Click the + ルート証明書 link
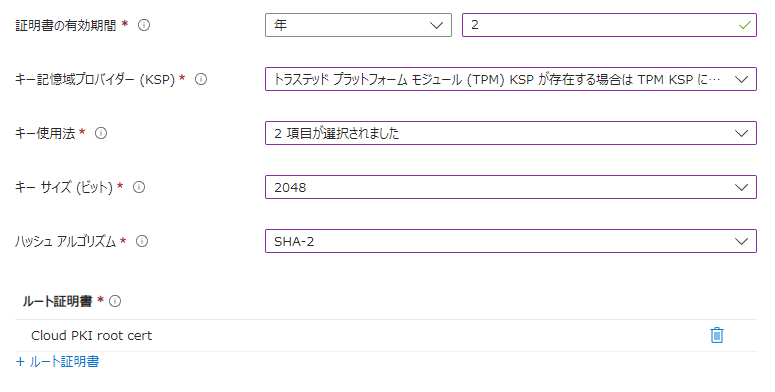Viewport: 775px width, 392px height. (x=57, y=362)
